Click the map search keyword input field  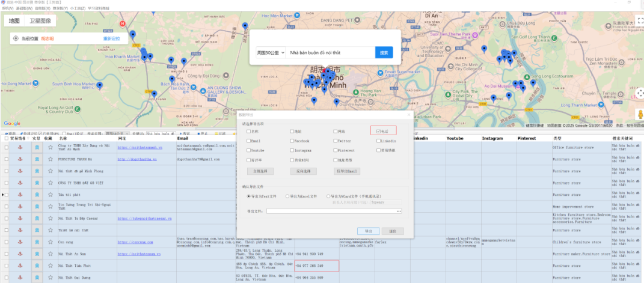330,53
